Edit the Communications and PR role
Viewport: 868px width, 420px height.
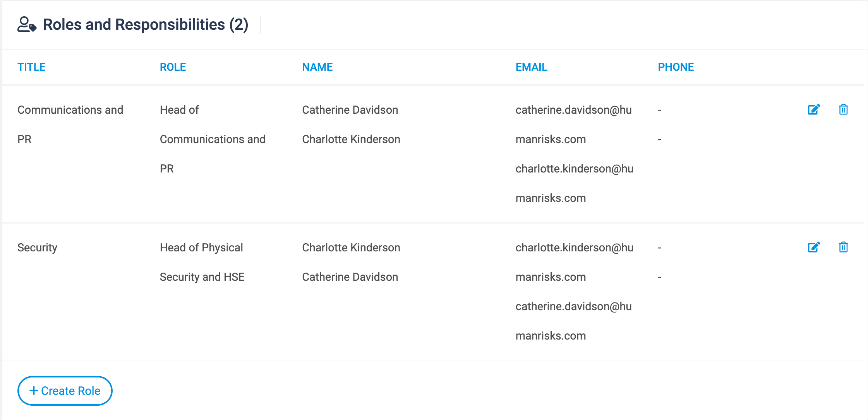pos(814,110)
